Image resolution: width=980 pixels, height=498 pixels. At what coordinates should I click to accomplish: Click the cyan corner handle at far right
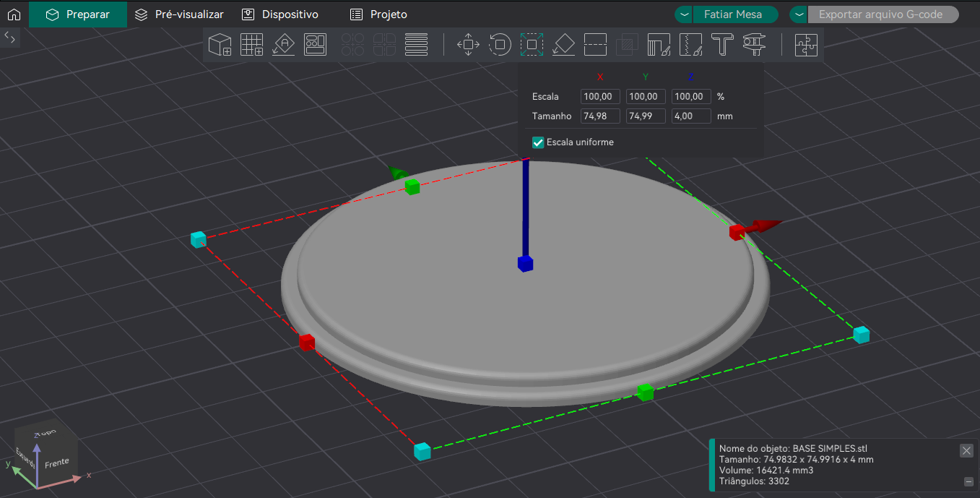click(861, 335)
